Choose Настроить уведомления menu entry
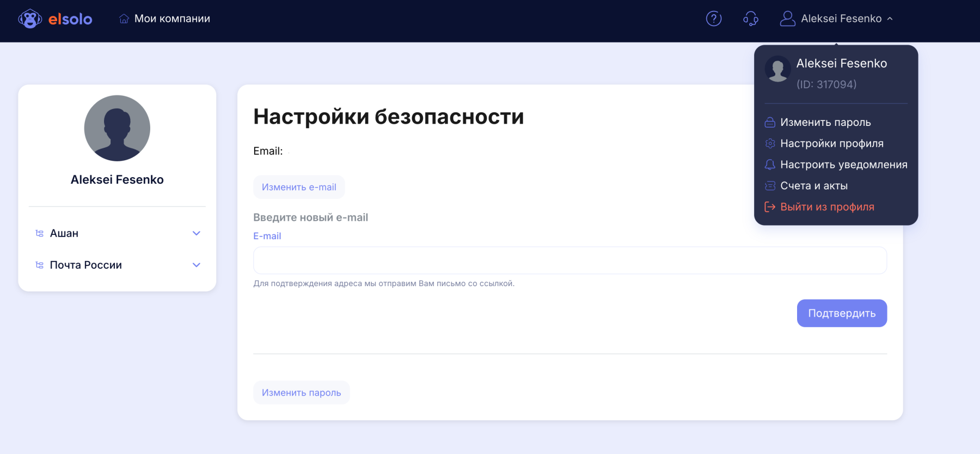This screenshot has width=980, height=454. pos(843,165)
